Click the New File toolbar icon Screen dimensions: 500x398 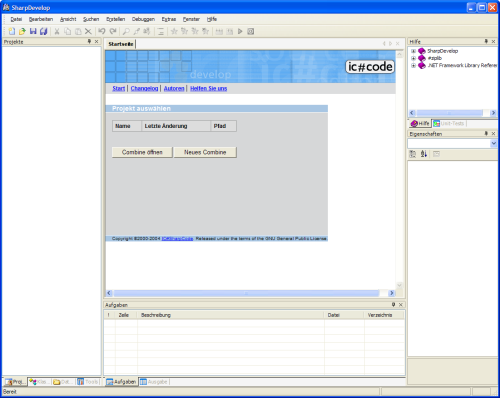point(12,31)
